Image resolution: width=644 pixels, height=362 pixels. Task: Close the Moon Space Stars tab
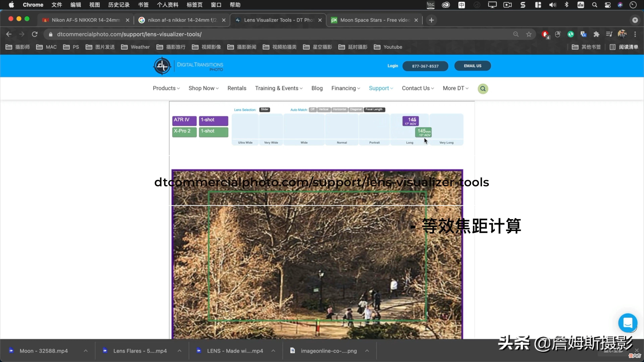click(x=416, y=20)
